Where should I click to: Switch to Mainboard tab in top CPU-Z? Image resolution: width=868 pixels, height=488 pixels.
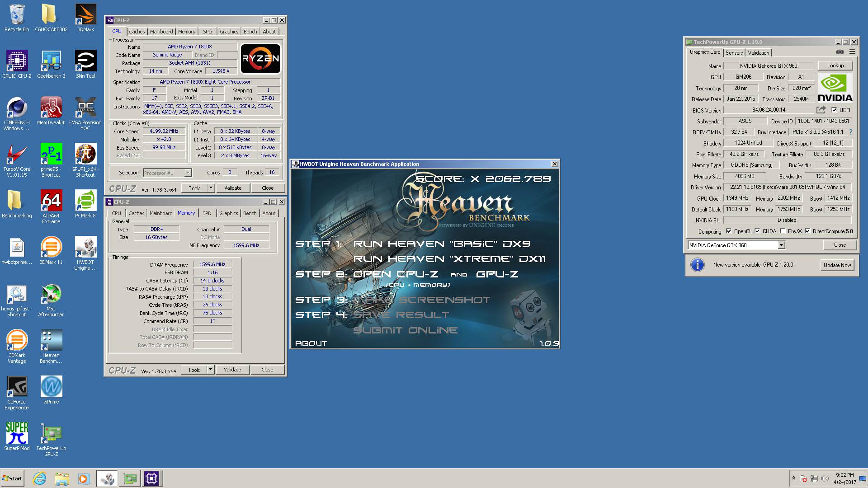pyautogui.click(x=161, y=32)
